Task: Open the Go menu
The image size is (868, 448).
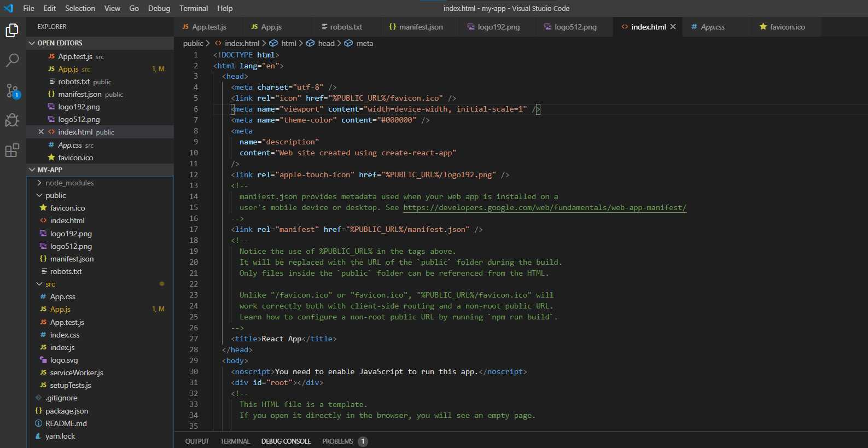Action: [x=134, y=8]
